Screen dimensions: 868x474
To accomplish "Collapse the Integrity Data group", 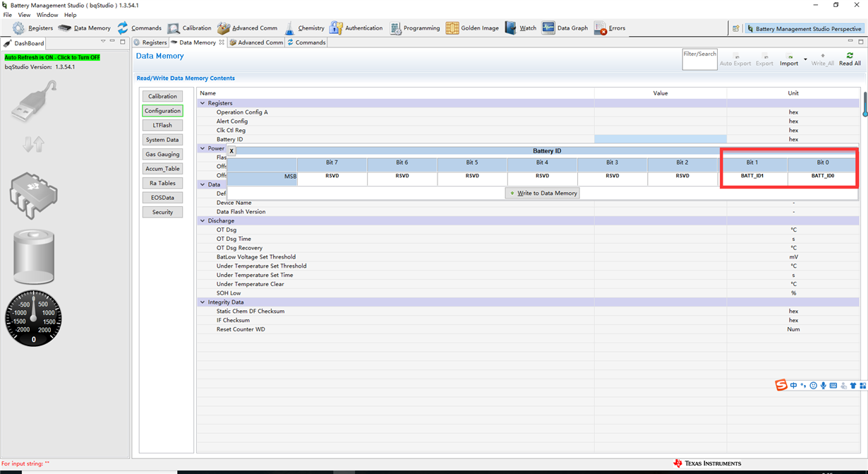I will (203, 302).
